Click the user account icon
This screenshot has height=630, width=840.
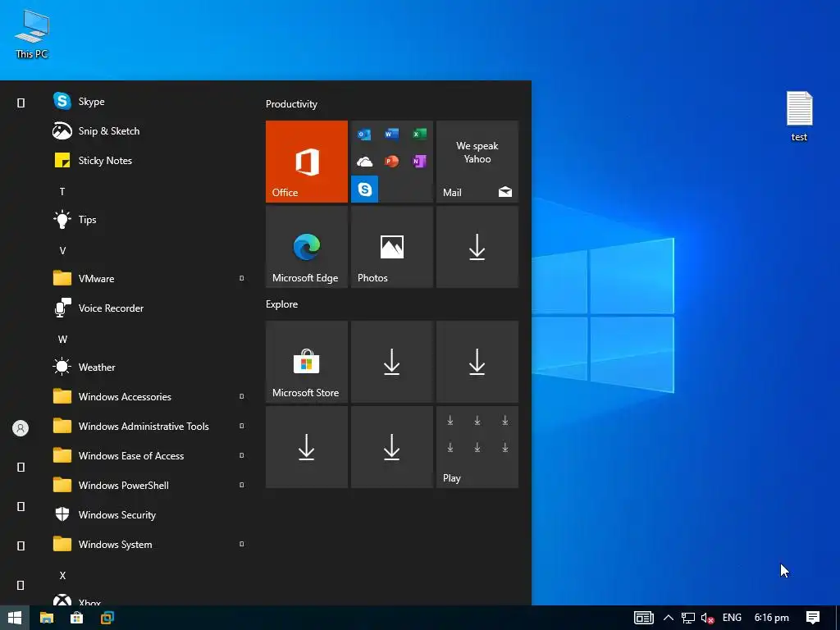click(x=21, y=428)
